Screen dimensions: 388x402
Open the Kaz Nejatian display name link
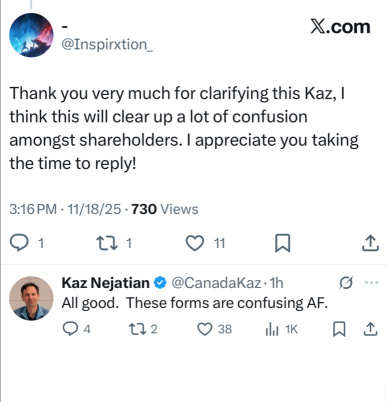[x=105, y=283]
